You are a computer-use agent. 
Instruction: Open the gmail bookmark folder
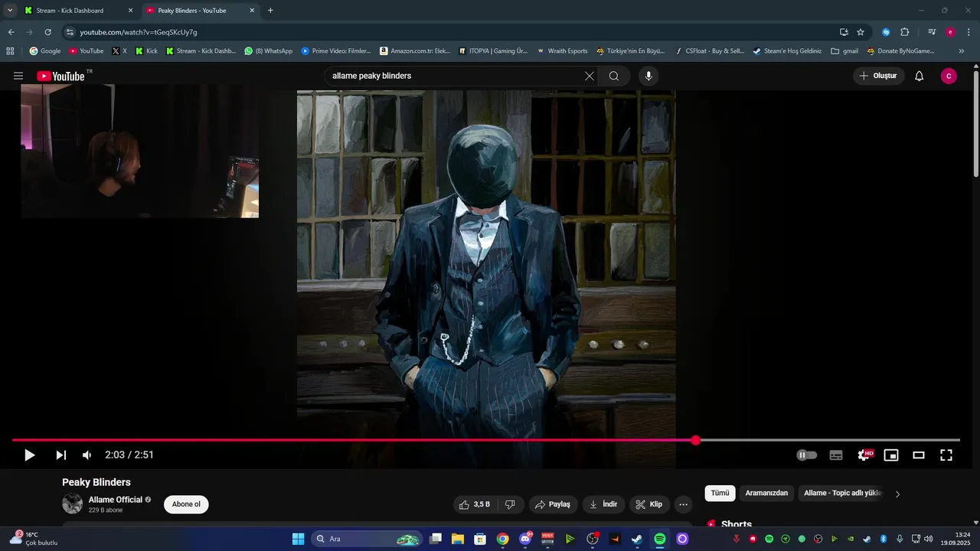844,51
